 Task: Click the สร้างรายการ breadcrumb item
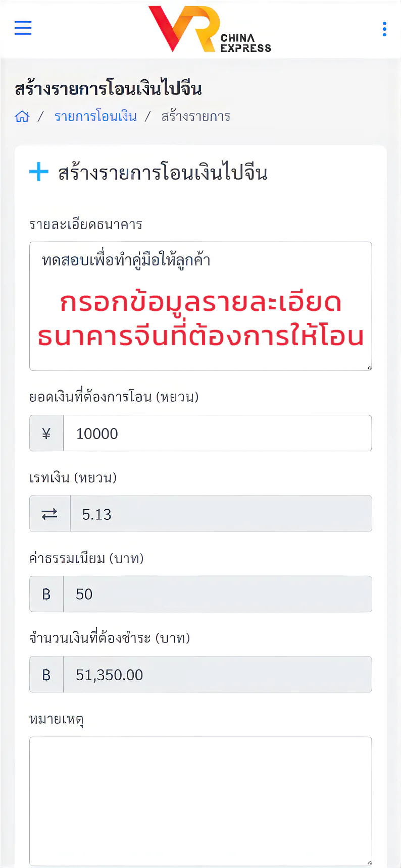click(x=196, y=117)
